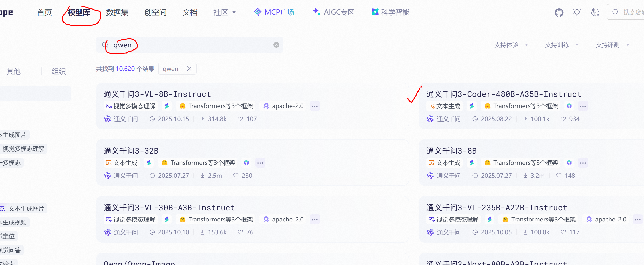The width and height of the screenshot is (644, 265).
Task: Click more tags on 通义千问3-VL-8B-Instruct
Action: pos(315,106)
